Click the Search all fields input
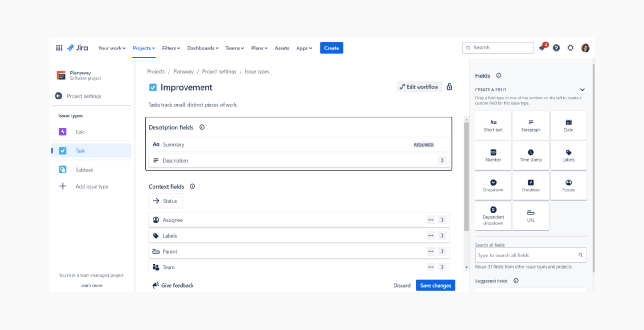The image size is (644, 330). click(526, 256)
